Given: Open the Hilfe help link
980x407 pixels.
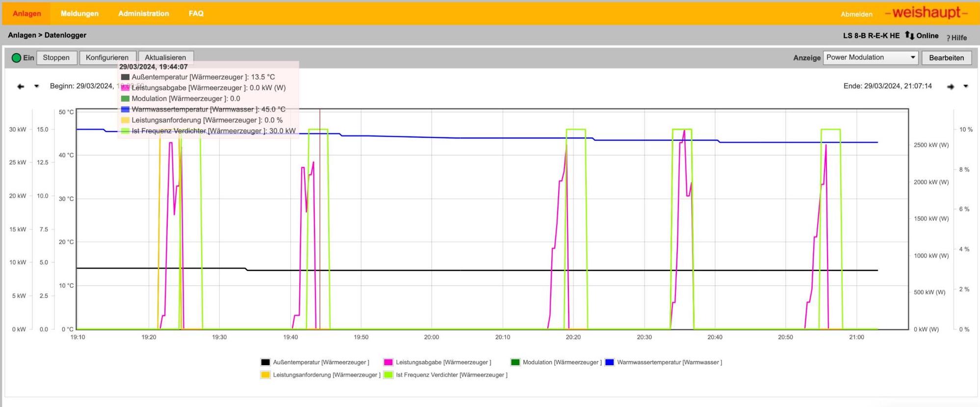Looking at the screenshot, I should click(x=956, y=37).
